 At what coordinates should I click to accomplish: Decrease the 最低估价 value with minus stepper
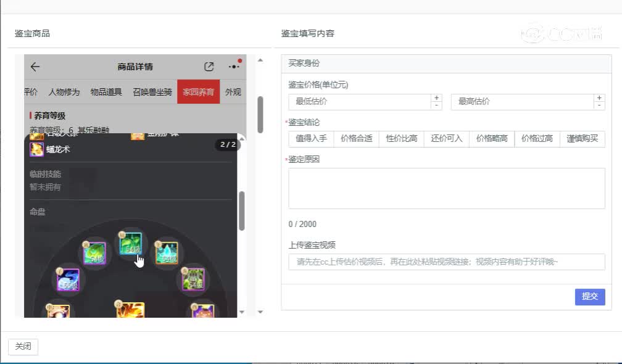pos(436,105)
